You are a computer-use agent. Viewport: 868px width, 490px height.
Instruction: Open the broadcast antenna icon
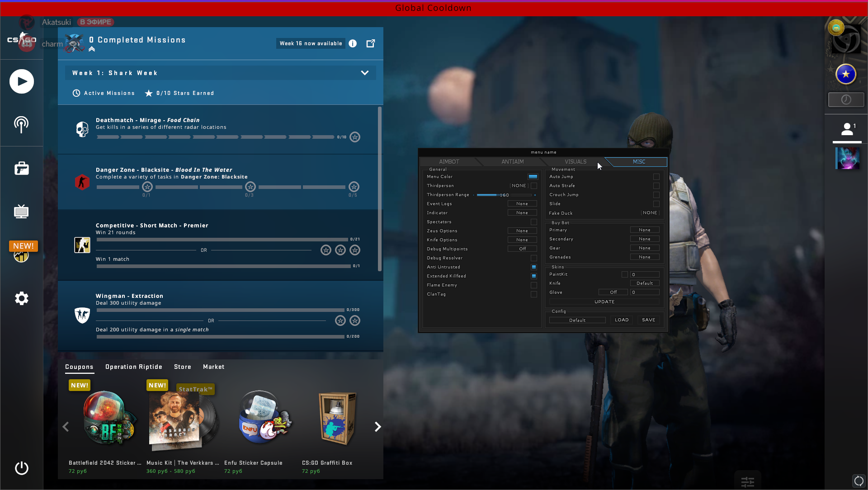21,124
